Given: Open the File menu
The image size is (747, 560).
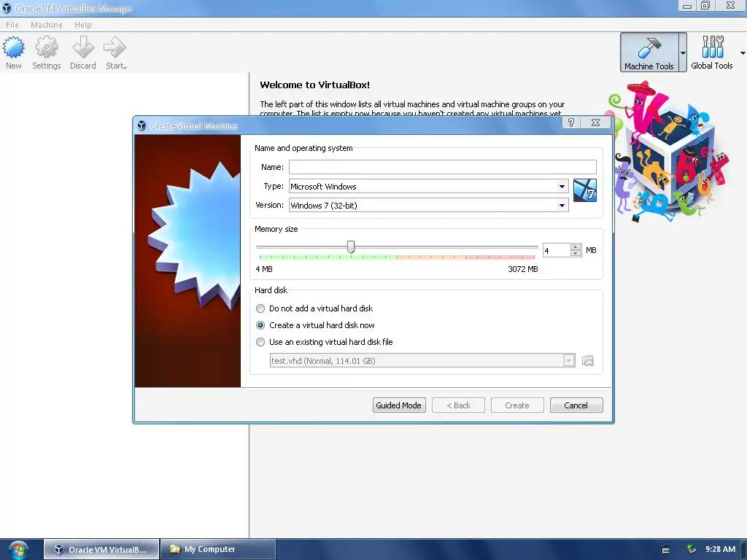Looking at the screenshot, I should tap(12, 25).
